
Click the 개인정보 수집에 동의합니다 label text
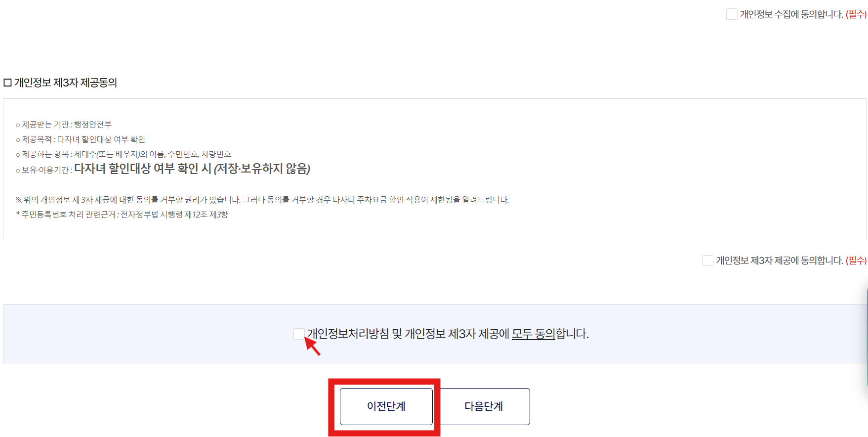tap(791, 14)
